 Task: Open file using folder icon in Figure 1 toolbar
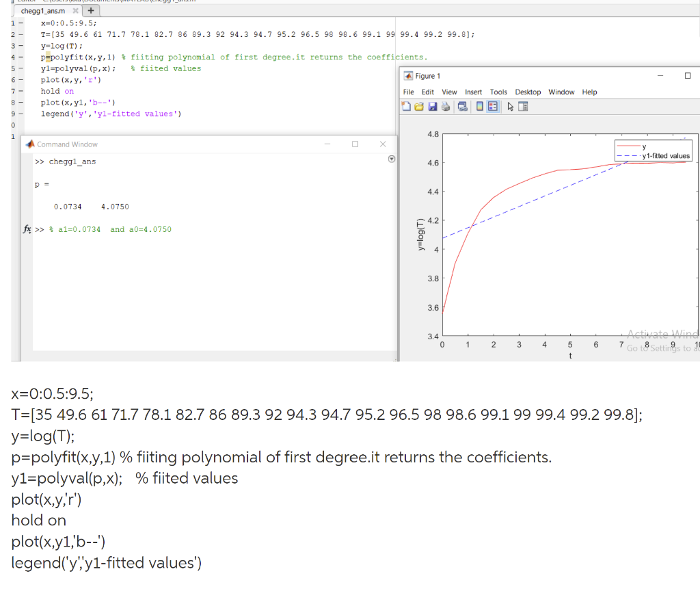[419, 106]
